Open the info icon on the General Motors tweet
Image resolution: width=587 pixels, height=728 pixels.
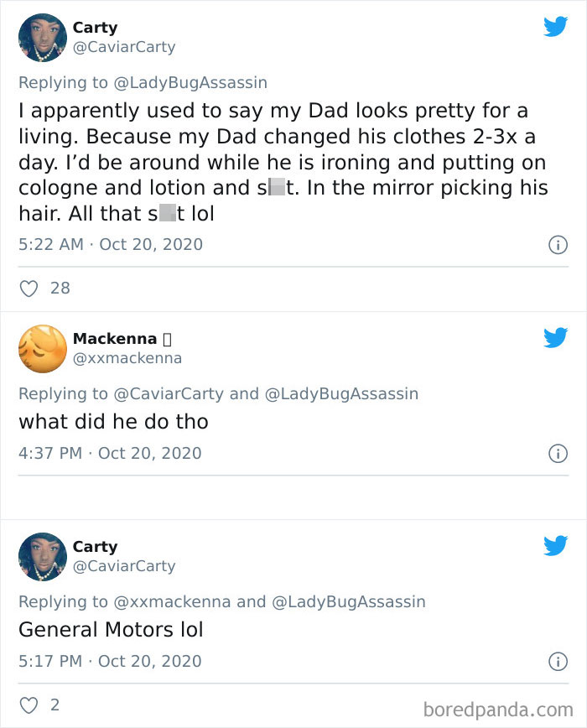558,661
